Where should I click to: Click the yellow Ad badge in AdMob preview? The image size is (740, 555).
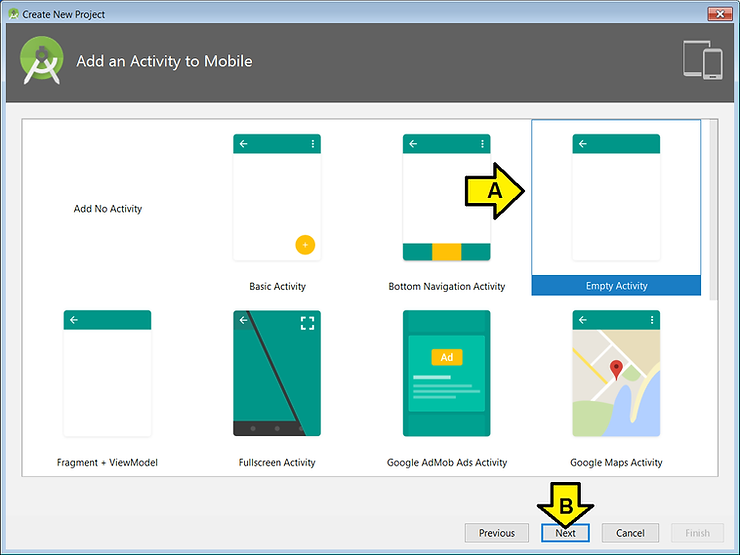coord(446,357)
